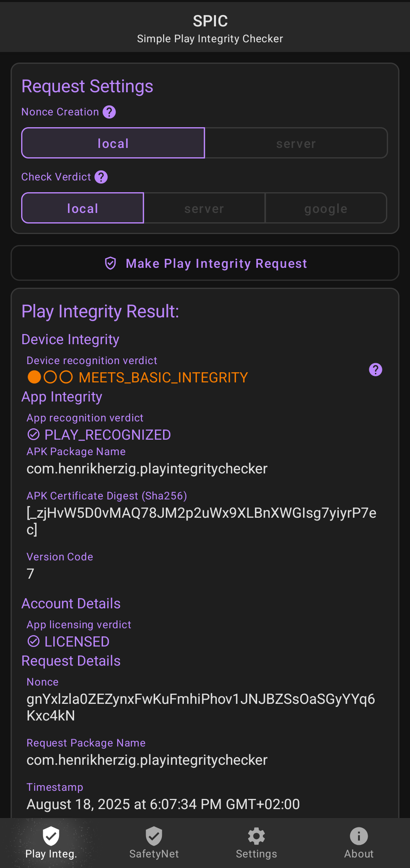Open SafetyNet shield icon tab
Image resolution: width=410 pixels, height=868 pixels.
point(154,836)
